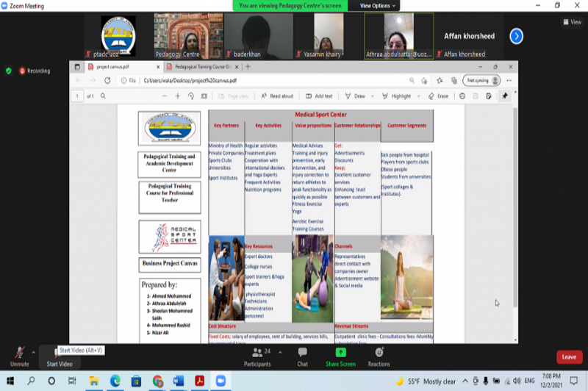Image resolution: width=588 pixels, height=391 pixels.
Task: Open the Chat panel
Action: click(x=302, y=355)
